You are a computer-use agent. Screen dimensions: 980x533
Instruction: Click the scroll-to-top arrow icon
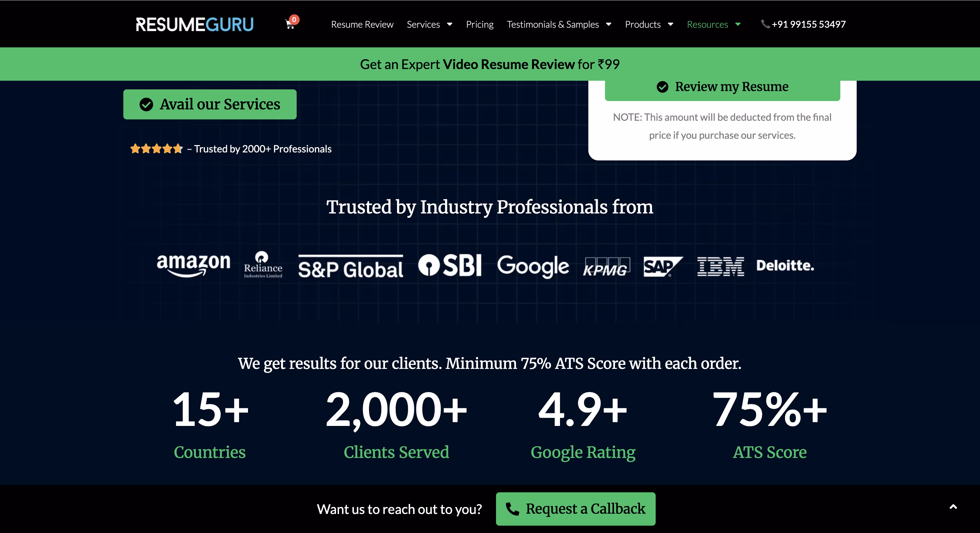[953, 507]
